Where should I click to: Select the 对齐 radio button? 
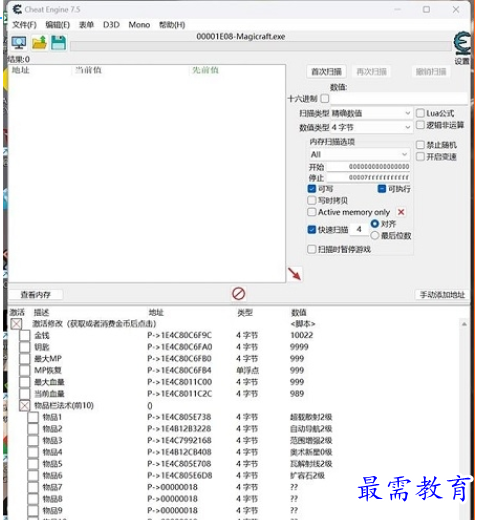pos(375,224)
